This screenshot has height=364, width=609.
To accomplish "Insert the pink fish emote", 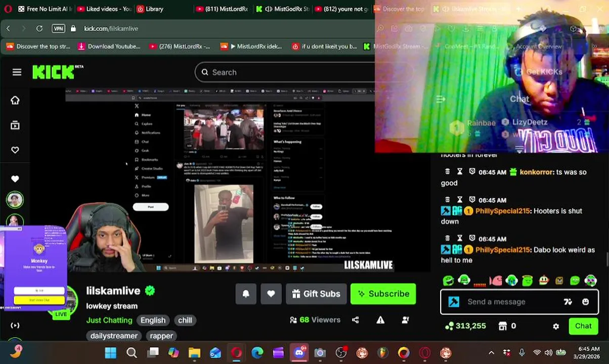I will [496, 280].
